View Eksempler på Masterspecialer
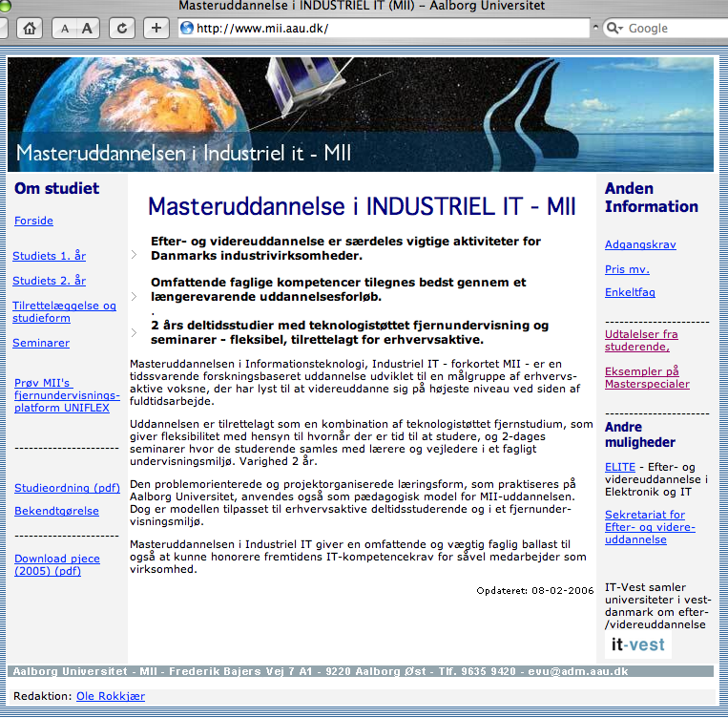The image size is (728, 718). tap(646, 377)
